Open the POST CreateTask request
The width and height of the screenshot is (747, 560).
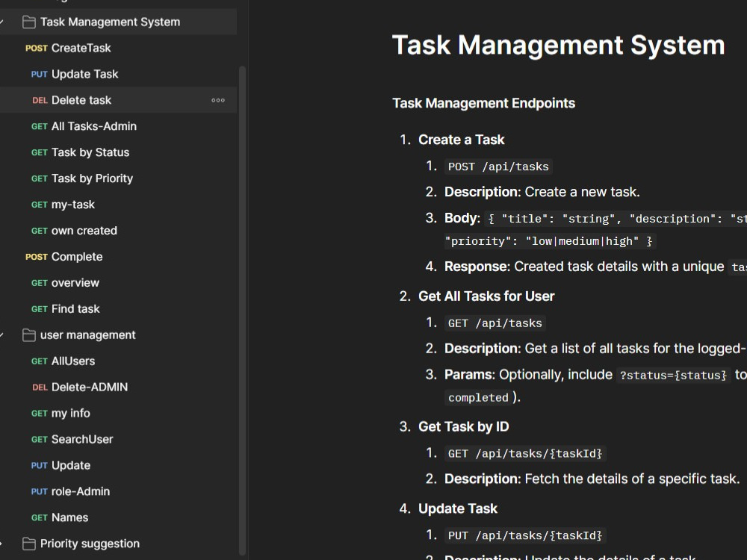pos(118,48)
